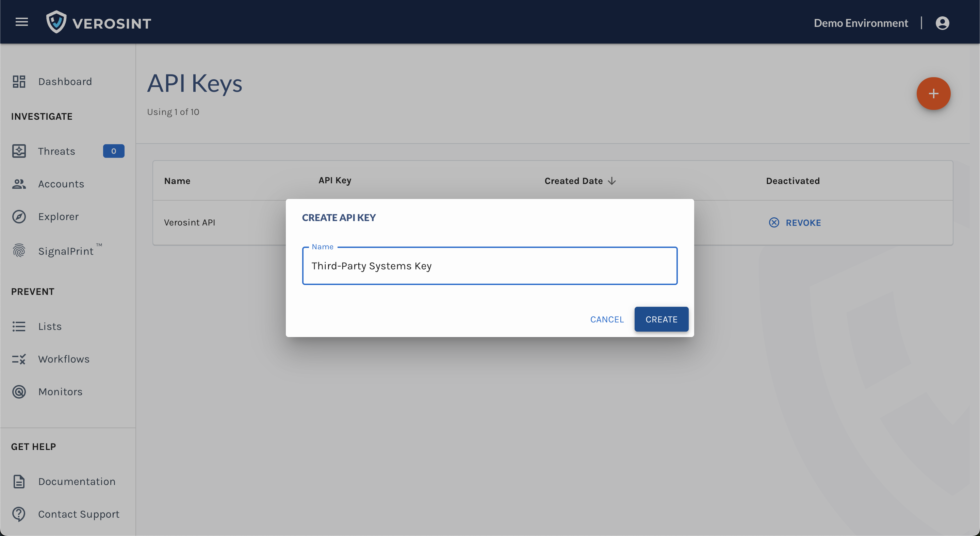The width and height of the screenshot is (980, 536).
Task: Click the Explorer compass icon
Action: pos(19,217)
